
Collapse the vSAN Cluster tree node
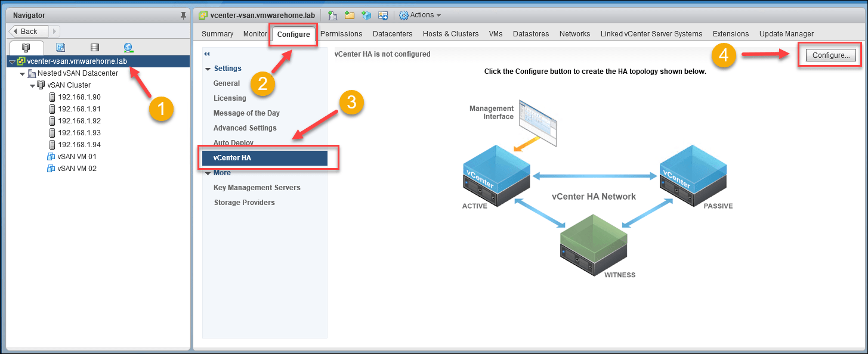(32, 85)
